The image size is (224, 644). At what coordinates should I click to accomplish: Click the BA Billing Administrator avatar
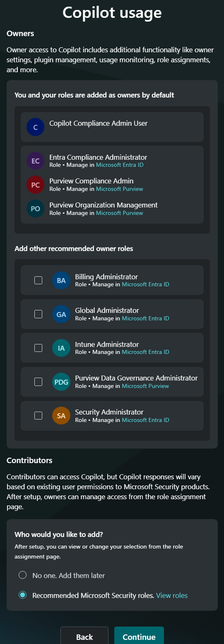point(61,281)
